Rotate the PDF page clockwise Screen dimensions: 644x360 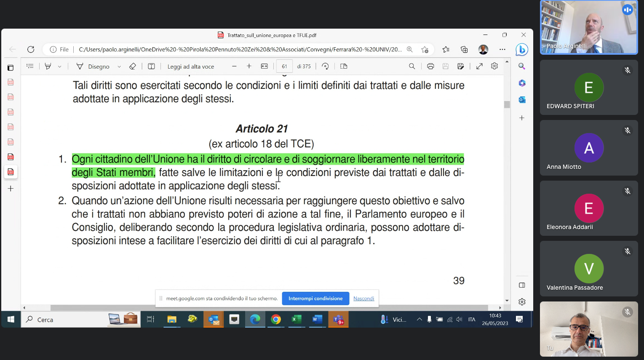pyautogui.click(x=325, y=66)
